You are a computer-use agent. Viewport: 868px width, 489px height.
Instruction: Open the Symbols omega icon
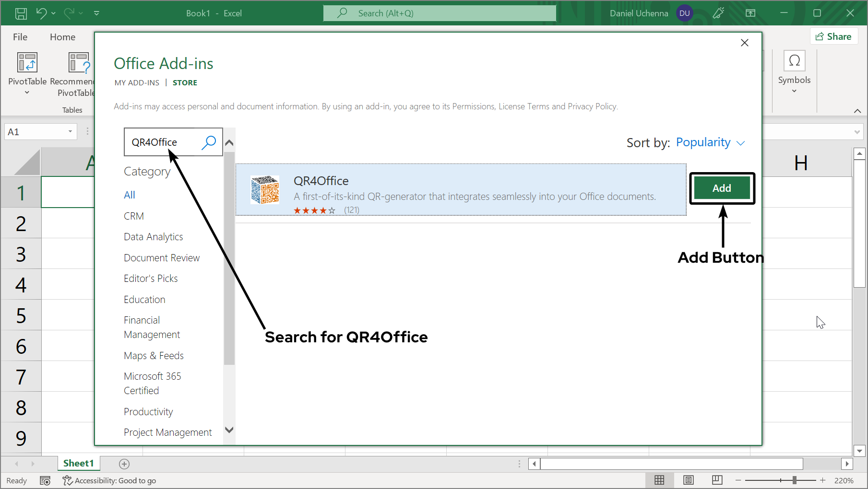pos(794,61)
